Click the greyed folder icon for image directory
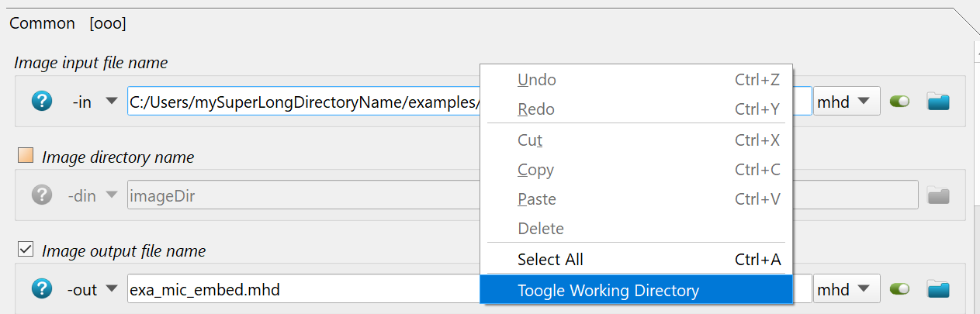980x314 pixels. (x=939, y=195)
